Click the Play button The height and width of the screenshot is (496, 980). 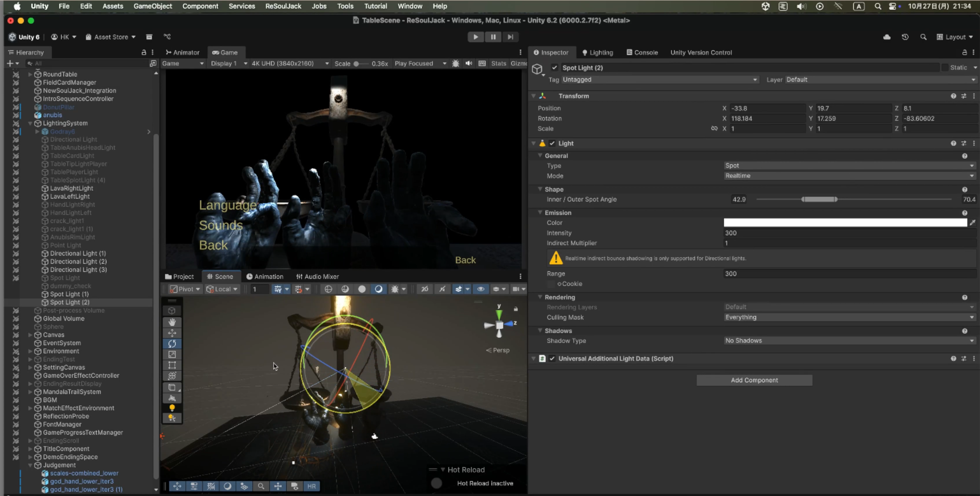click(475, 37)
